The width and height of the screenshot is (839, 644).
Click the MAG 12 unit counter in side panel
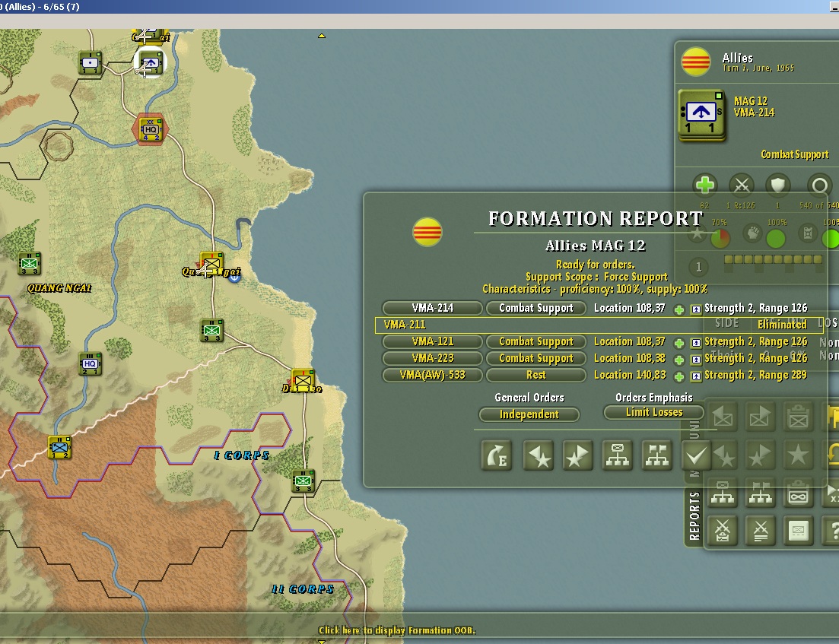tap(701, 116)
